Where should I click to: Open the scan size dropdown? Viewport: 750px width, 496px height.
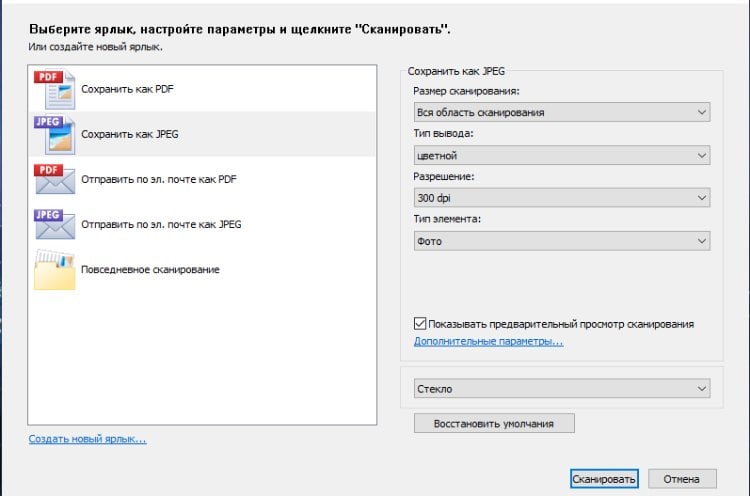coord(562,112)
